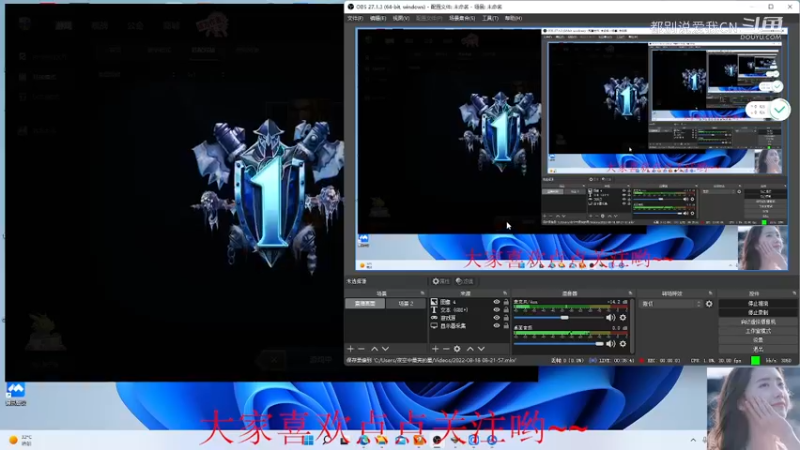The width and height of the screenshot is (800, 450).
Task: Open the transition properties gear icon
Action: click(709, 304)
